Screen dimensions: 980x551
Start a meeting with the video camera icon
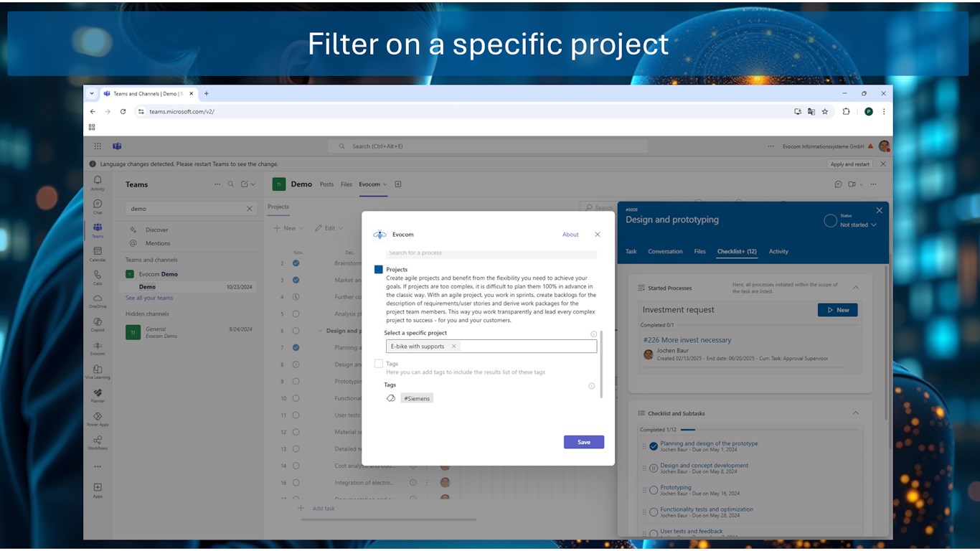(852, 184)
